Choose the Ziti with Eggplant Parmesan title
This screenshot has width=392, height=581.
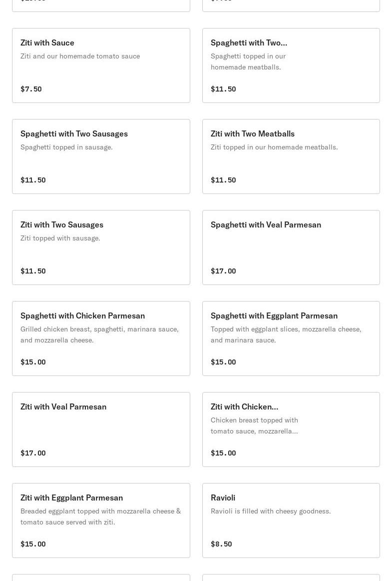coord(71,497)
